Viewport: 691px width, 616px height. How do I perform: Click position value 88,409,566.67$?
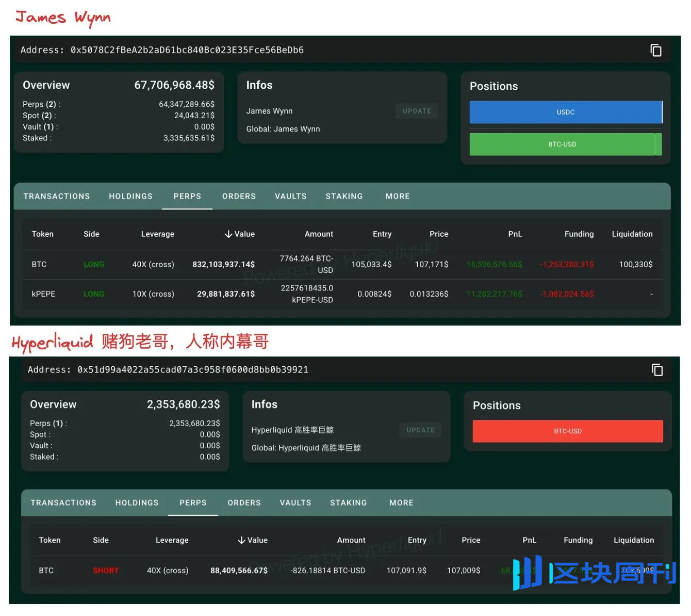239,571
